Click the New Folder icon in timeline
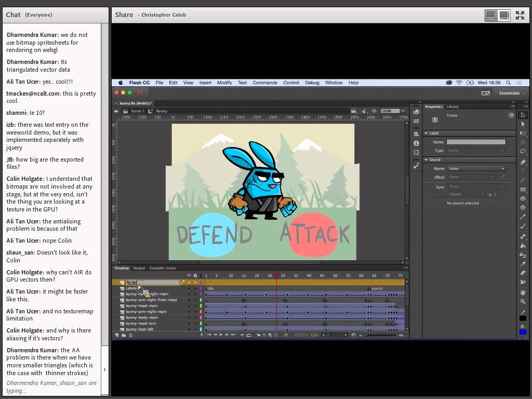This screenshot has width=532, height=399. (124, 335)
